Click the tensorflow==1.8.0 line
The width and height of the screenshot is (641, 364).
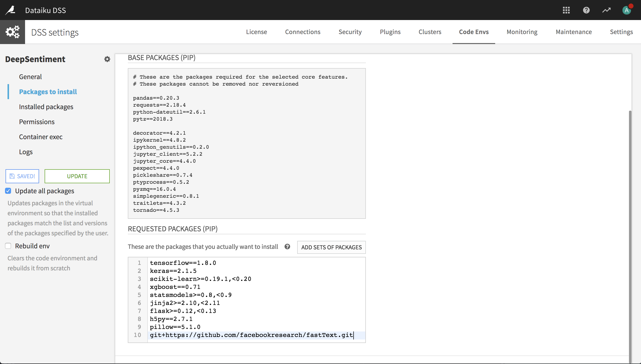tap(183, 263)
